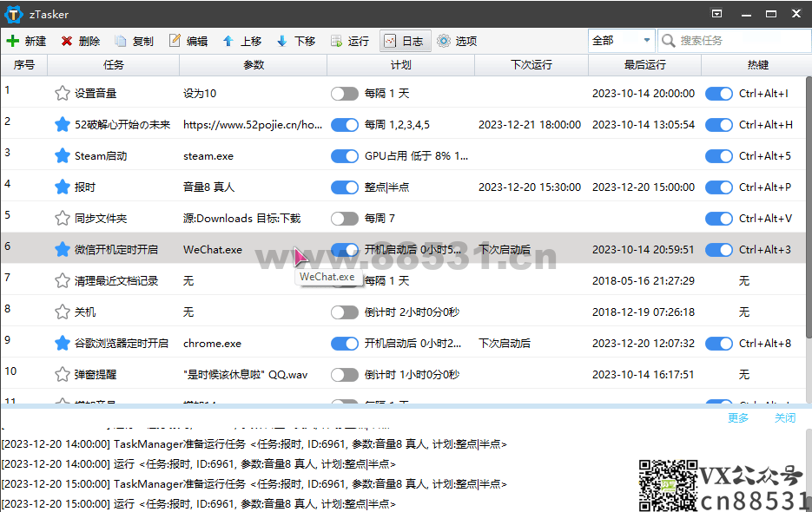Click the search magnifier icon
Viewport: 812px width, 512px height.
[x=669, y=41]
